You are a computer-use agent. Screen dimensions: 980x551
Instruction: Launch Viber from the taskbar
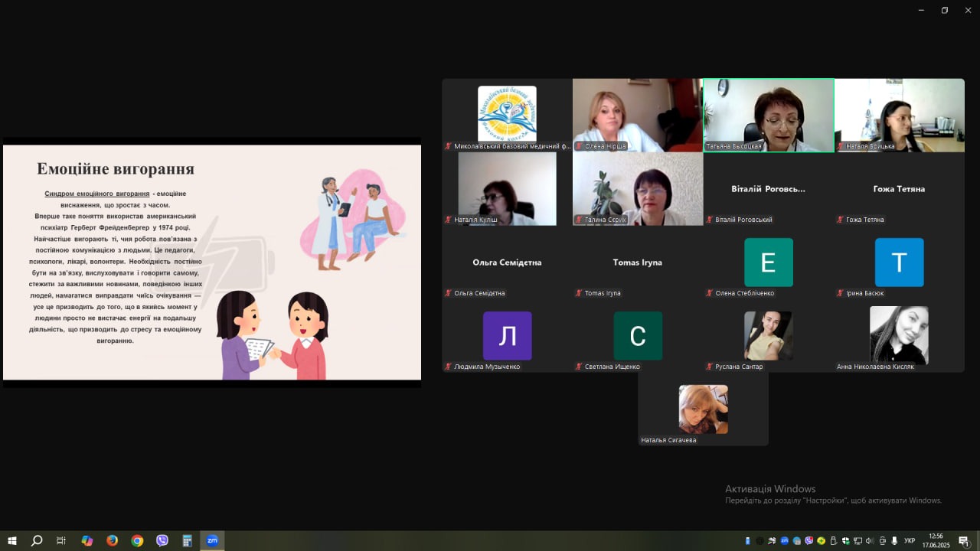pos(162,540)
